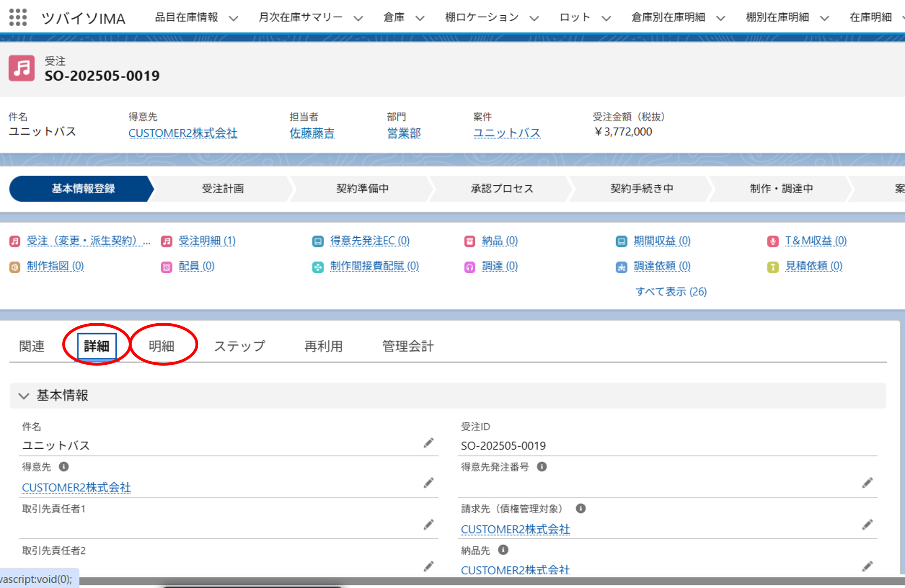Click the icon beside 調達依頼 (0)
Viewport: 905px width, 588px height.
click(622, 267)
